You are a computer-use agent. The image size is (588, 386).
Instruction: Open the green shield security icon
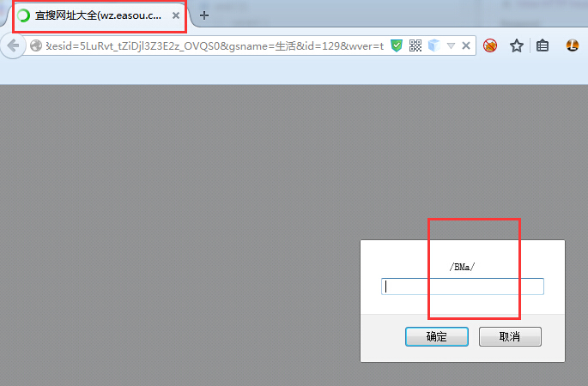[x=397, y=45]
